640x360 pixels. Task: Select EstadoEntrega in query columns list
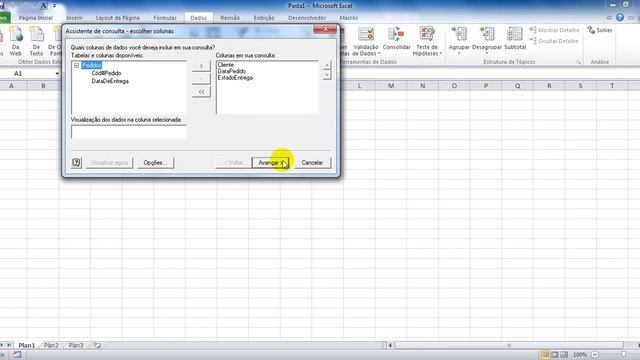click(x=235, y=78)
